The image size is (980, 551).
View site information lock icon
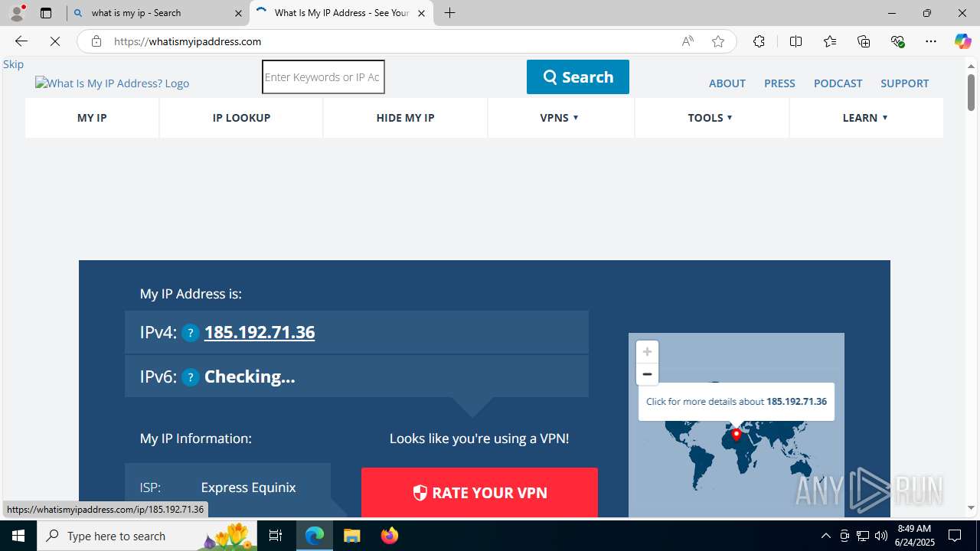[96, 41]
